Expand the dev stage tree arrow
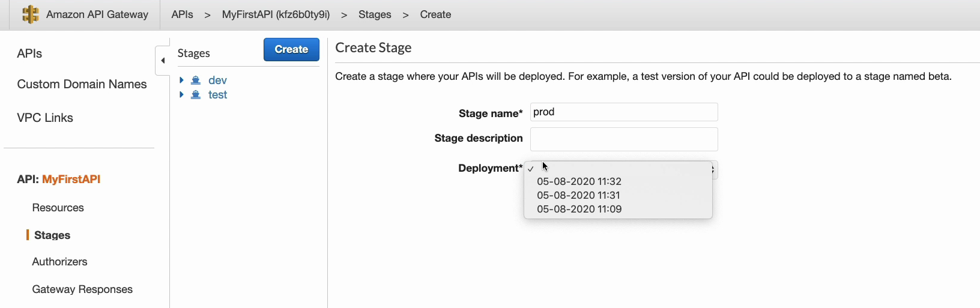 pyautogui.click(x=181, y=80)
